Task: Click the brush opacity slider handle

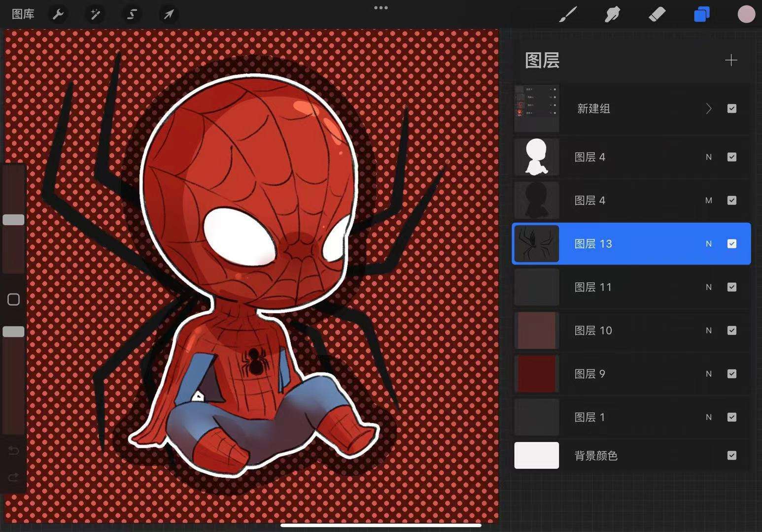Action: [13, 332]
